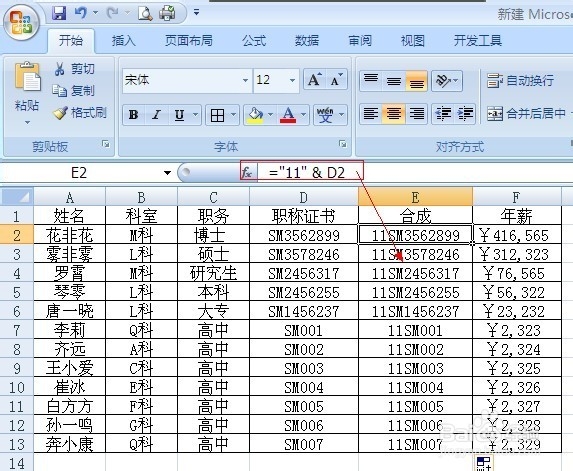573x471 pixels.
Task: Select column D header
Action: 304,197
